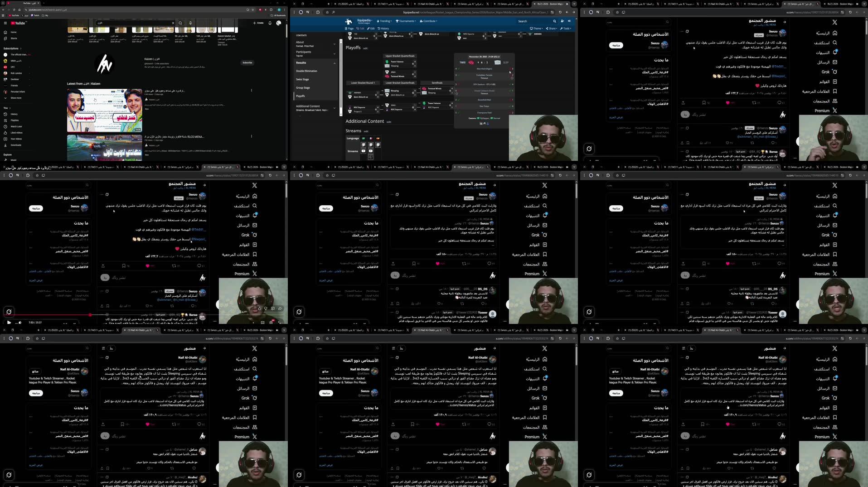The height and width of the screenshot is (487, 868).
Task: Collapse the Results section in Liquipedia contents
Action: pos(335,63)
